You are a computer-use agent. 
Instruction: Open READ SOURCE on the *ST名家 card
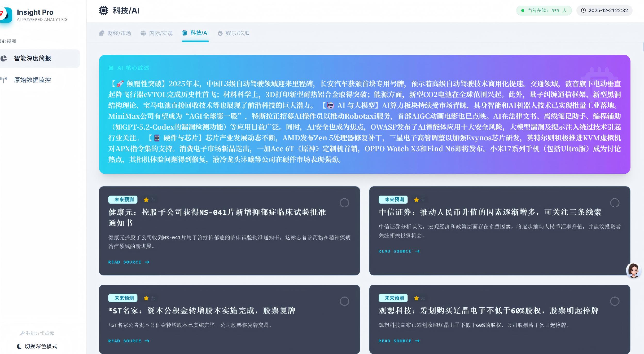tap(129, 341)
